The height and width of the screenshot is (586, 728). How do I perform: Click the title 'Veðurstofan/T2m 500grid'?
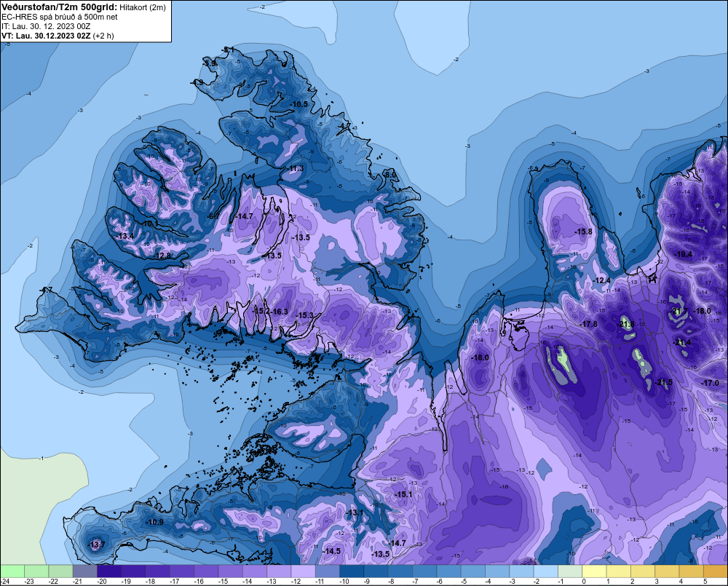[60, 7]
